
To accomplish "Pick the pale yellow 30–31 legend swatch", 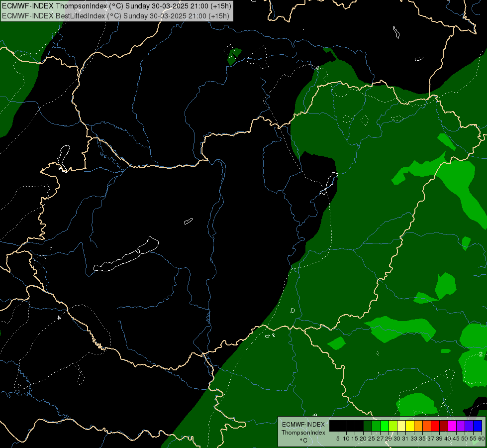I will pos(401,426).
